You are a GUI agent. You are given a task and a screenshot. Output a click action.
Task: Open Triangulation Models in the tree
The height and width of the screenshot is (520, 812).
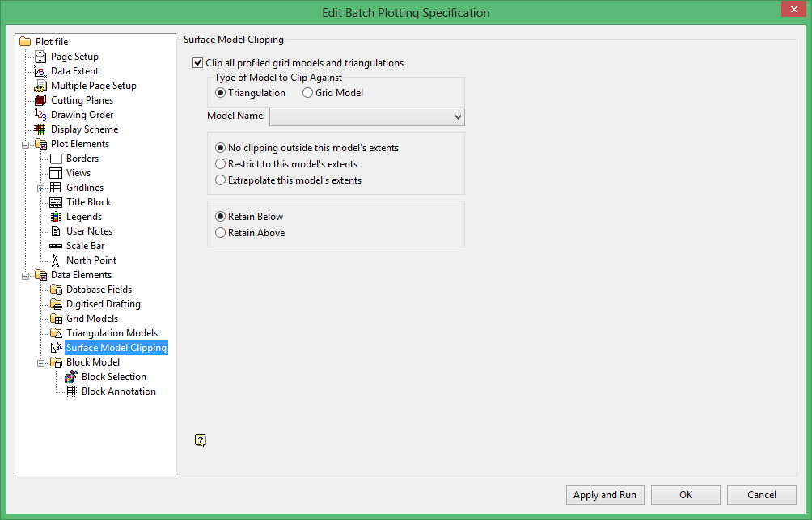point(112,333)
